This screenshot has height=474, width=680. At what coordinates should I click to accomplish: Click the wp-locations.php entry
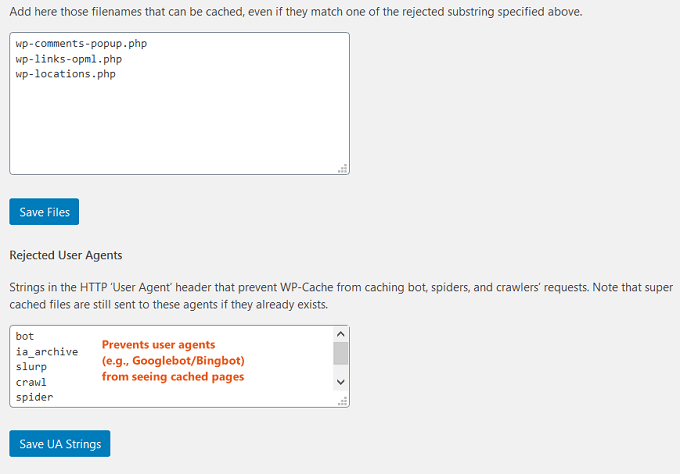pyautogui.click(x=65, y=74)
